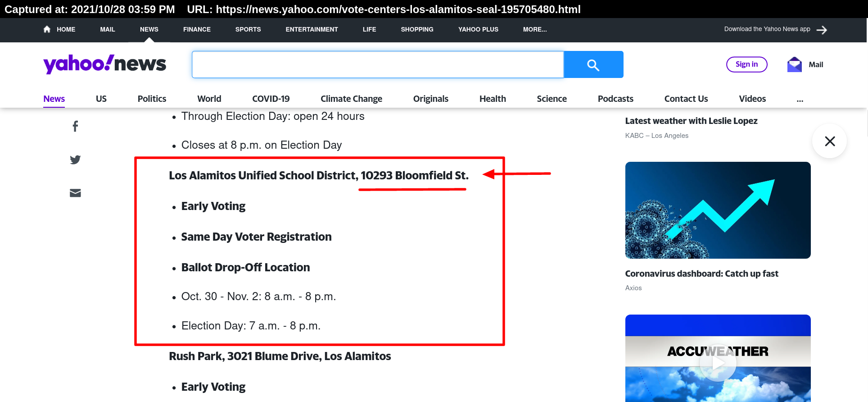Click Same Day Voter Registration bullet

[x=256, y=237]
